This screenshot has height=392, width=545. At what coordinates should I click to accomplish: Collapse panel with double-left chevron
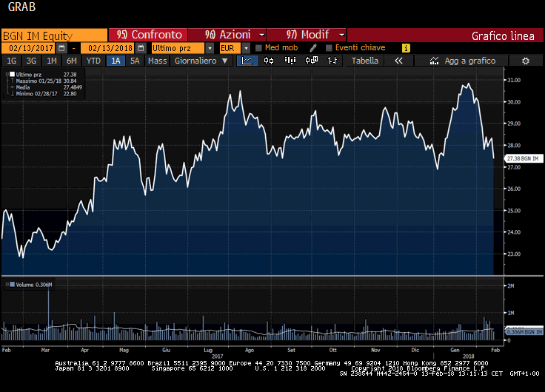(398, 61)
